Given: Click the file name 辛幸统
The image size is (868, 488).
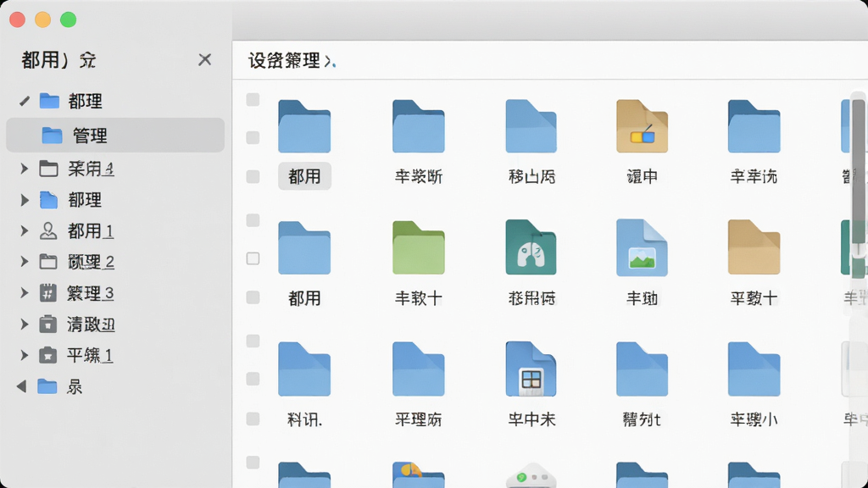Looking at the screenshot, I should pyautogui.click(x=754, y=176).
